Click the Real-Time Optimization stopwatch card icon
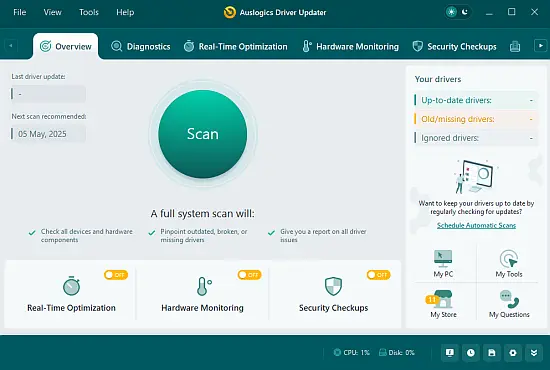 pyautogui.click(x=72, y=286)
